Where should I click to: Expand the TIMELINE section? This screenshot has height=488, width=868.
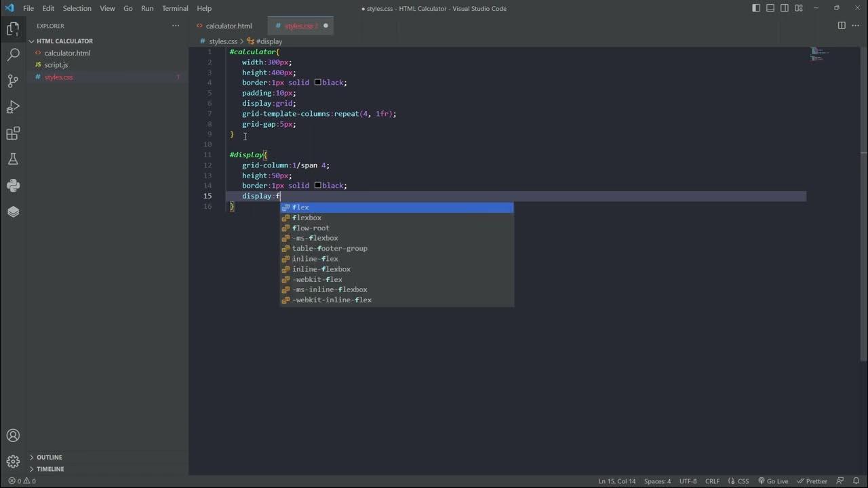[107, 469]
